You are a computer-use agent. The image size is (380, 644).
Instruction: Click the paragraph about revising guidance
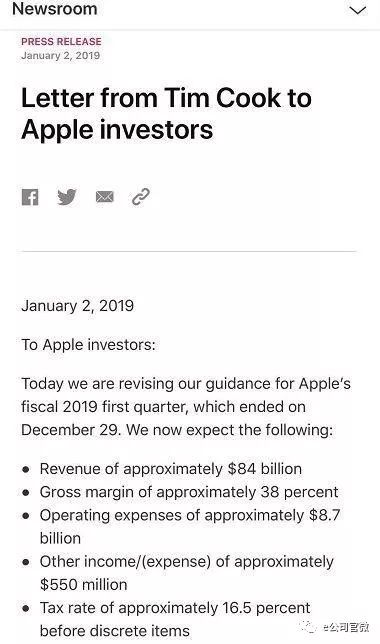pos(186,407)
